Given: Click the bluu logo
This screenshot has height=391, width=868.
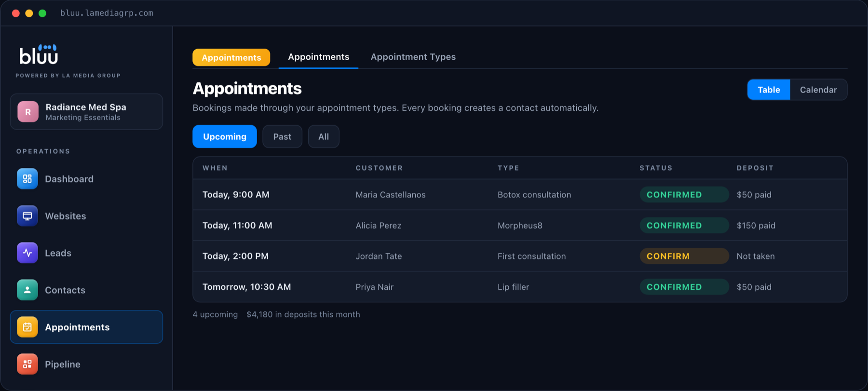Looking at the screenshot, I should [39, 54].
